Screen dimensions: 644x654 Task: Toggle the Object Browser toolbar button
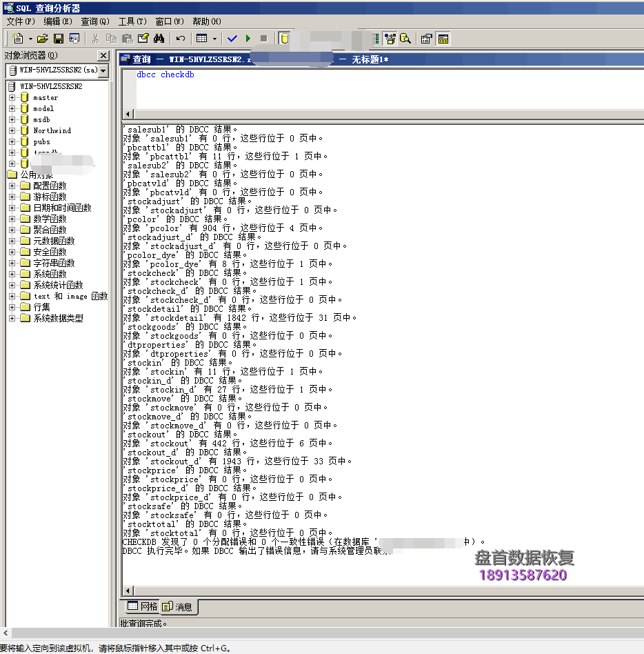[390, 39]
